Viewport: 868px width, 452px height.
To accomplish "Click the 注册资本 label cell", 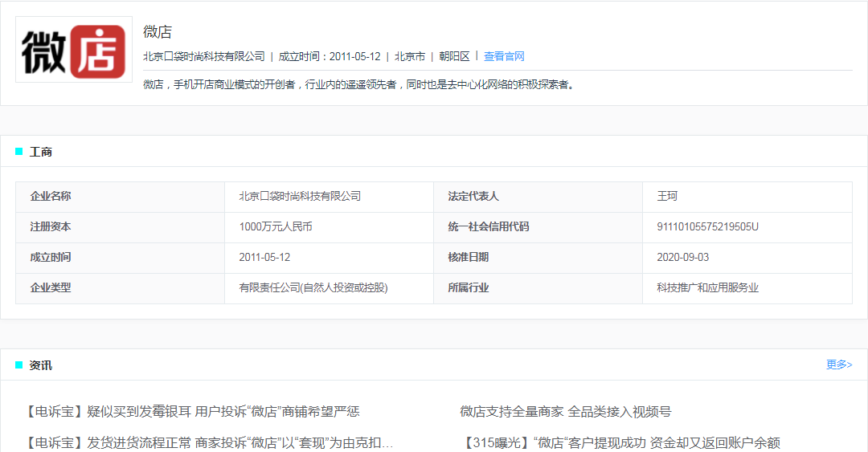I will (x=120, y=227).
